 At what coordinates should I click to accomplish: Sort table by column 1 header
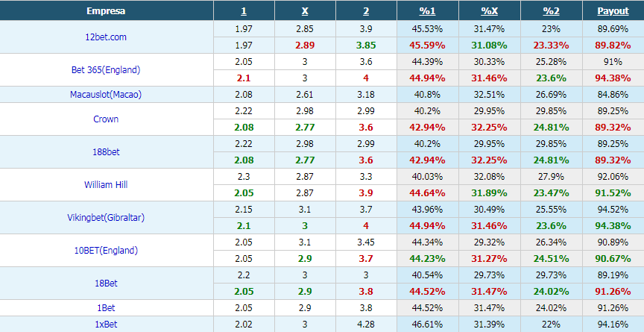pos(244,11)
